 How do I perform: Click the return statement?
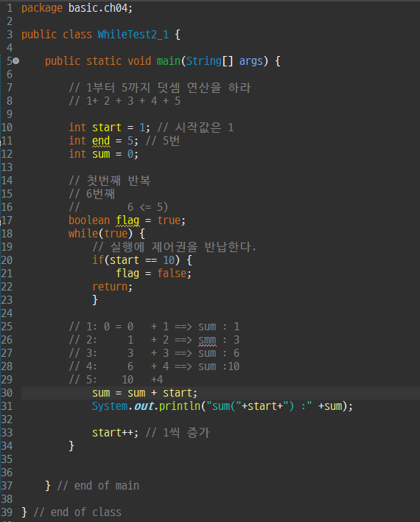coord(112,287)
